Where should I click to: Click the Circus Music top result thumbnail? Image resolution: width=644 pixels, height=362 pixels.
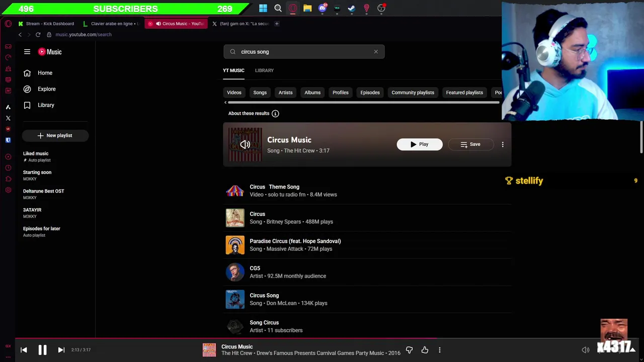click(x=245, y=145)
